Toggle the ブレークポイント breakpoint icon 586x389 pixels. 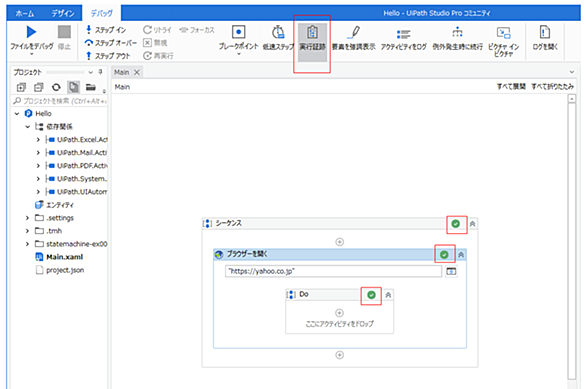[238, 32]
